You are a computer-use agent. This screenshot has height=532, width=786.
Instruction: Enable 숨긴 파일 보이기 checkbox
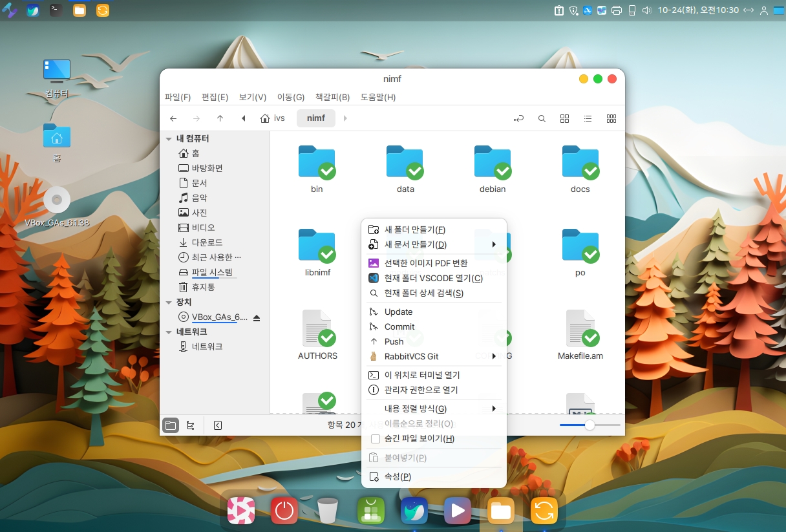click(x=375, y=439)
